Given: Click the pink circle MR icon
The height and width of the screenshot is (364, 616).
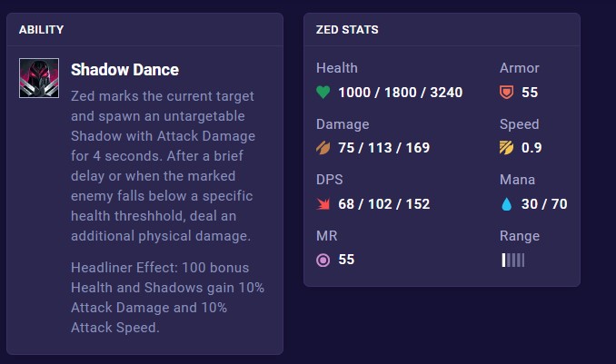Looking at the screenshot, I should point(323,260).
